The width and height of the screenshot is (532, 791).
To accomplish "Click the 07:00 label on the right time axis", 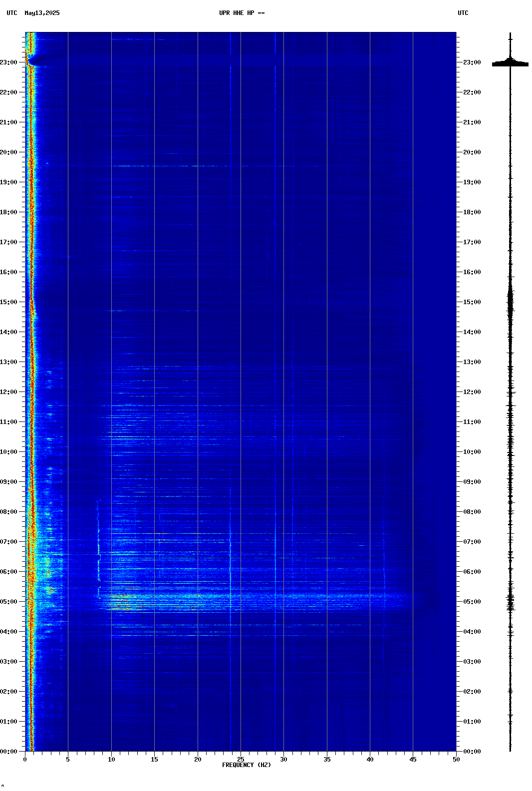I will click(472, 542).
